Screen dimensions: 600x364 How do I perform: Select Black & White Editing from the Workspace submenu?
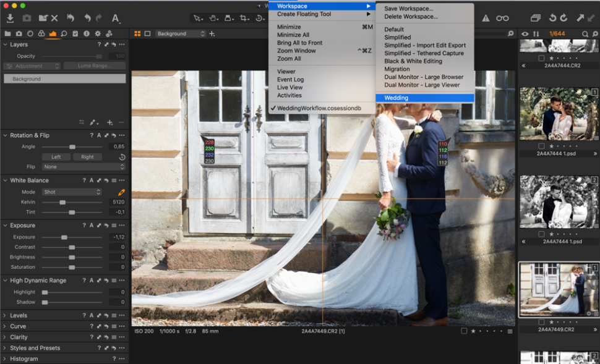coord(413,61)
